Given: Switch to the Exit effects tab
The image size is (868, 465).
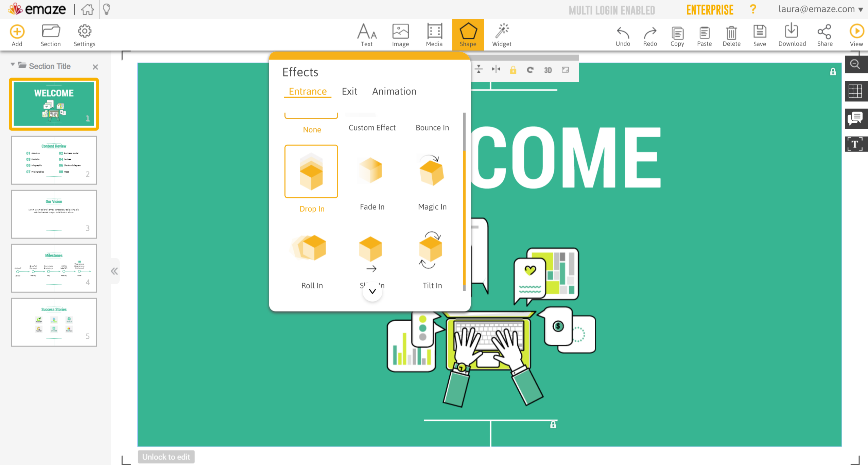Looking at the screenshot, I should click(350, 91).
